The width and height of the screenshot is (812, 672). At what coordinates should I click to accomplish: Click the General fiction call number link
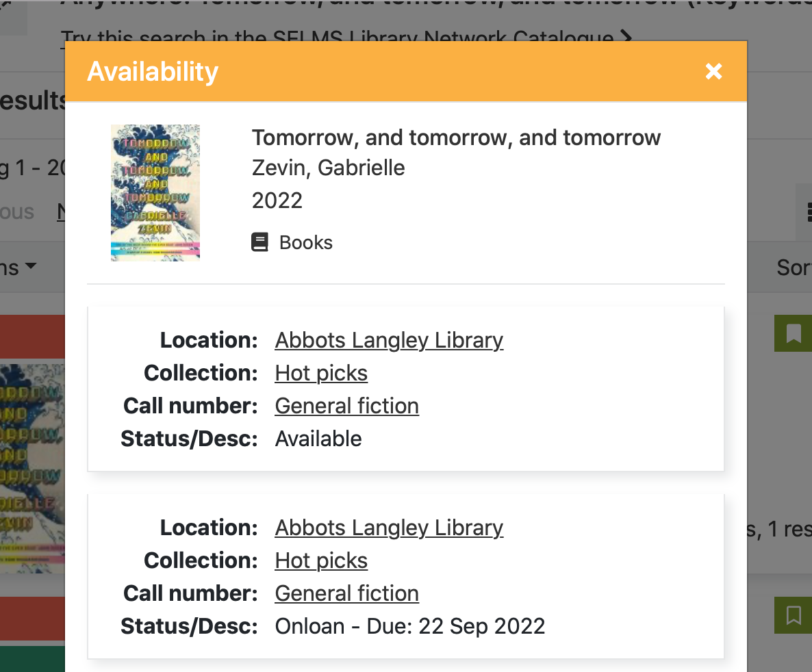[346, 406]
